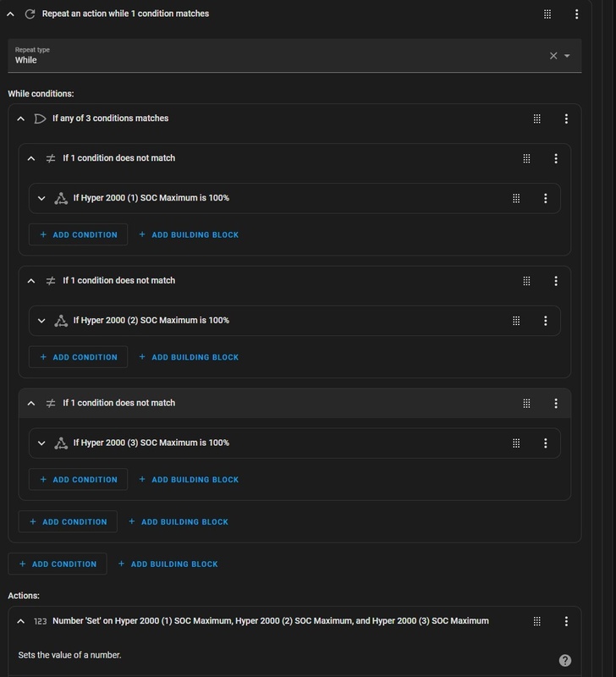Image resolution: width=616 pixels, height=677 pixels.
Task: Add building block below the Hyper 2000 (2) condition
Action: (x=189, y=357)
